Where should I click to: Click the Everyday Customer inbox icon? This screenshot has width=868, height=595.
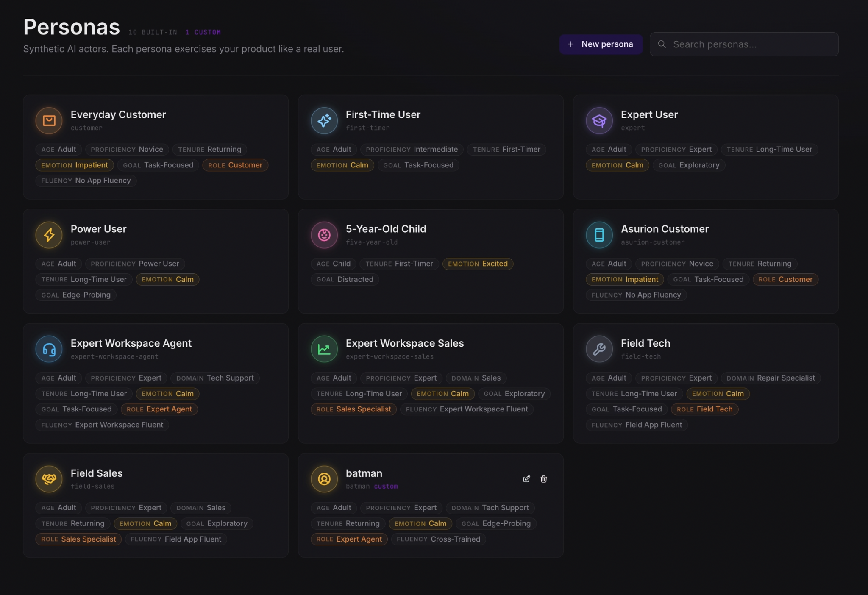coord(49,121)
